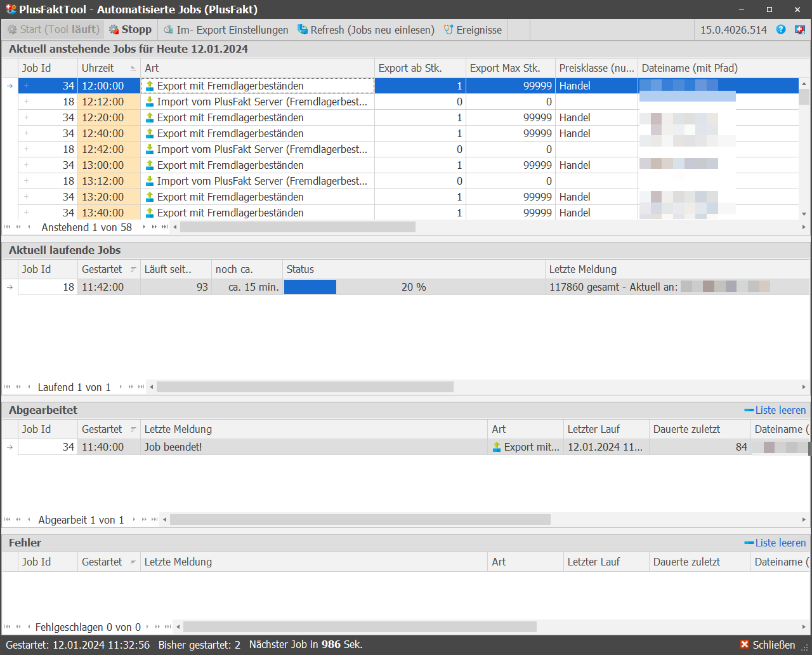Go to next page in Anstehend navigator
Image resolution: width=812 pixels, height=655 pixels.
point(154,227)
